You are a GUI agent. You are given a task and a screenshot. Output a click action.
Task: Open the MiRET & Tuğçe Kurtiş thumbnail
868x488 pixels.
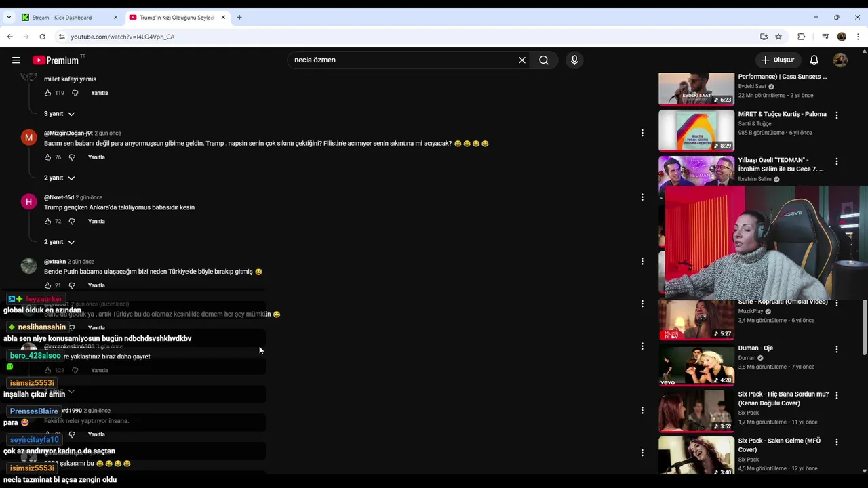pos(696,130)
